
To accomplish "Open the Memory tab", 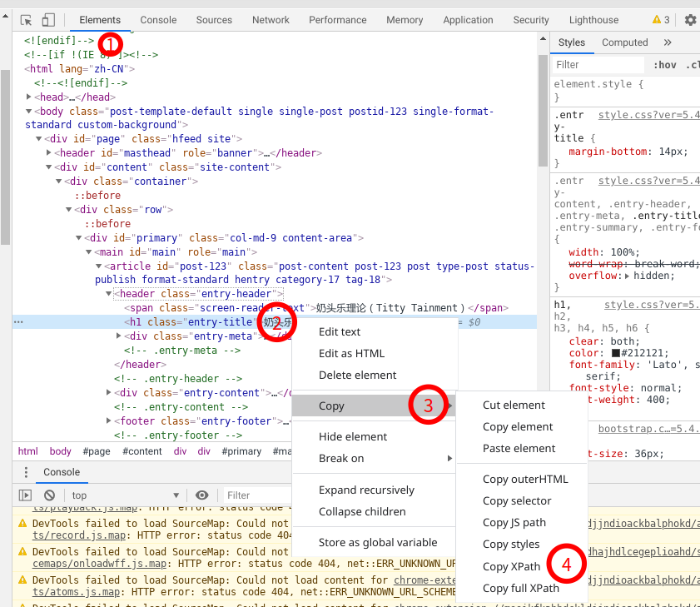I will (x=405, y=20).
